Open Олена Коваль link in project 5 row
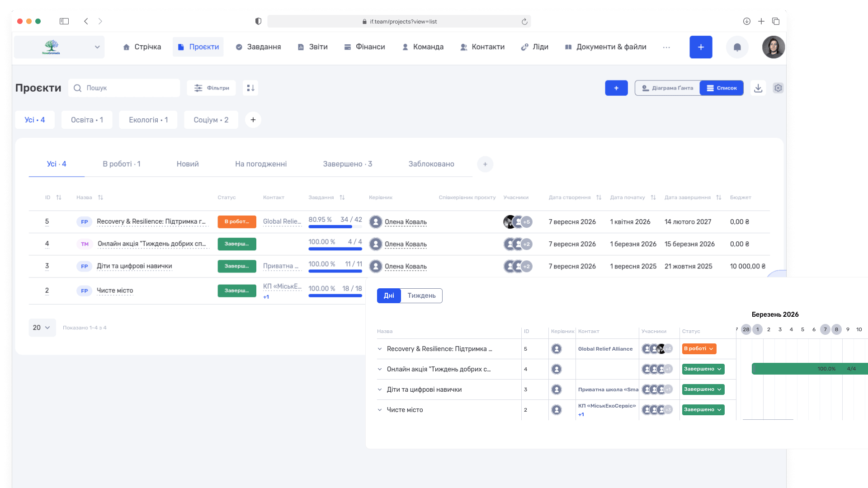The height and width of the screenshot is (488, 868). (x=406, y=222)
